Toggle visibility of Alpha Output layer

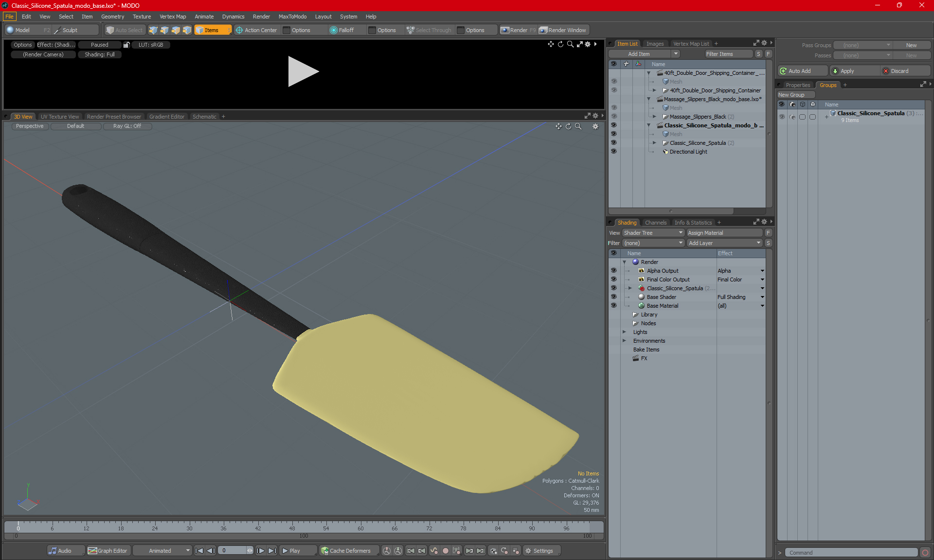614,271
